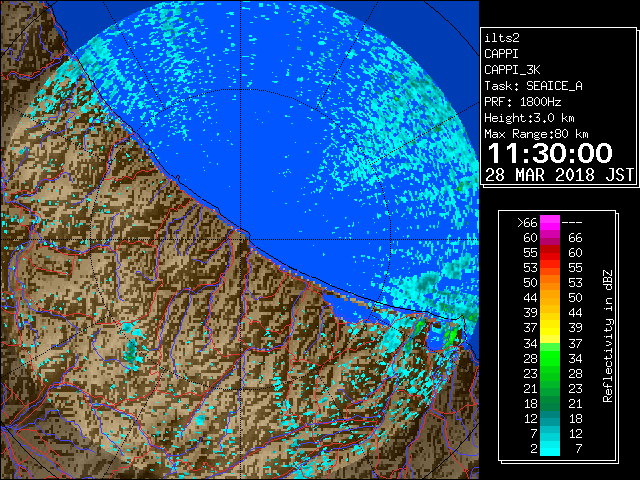Click the 'Reflectivity in dBZ' legend title
The width and height of the screenshot is (640, 480).
tap(608, 336)
